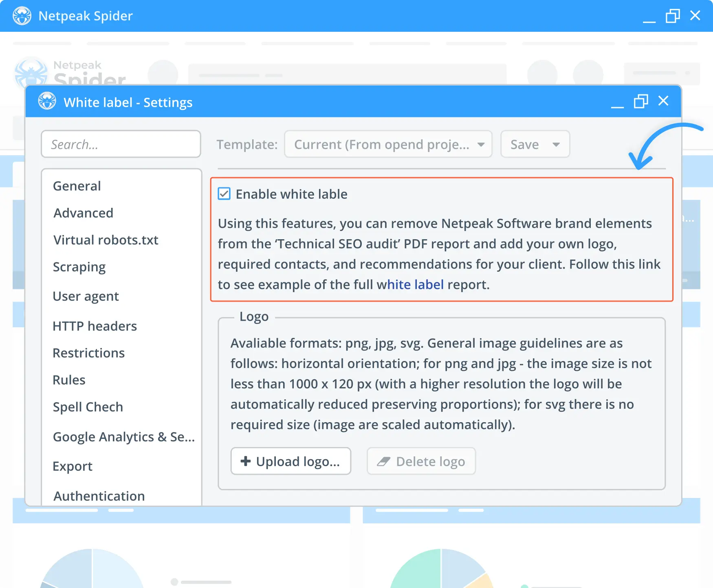The height and width of the screenshot is (588, 713).
Task: Open Google Analytics & Se... settings
Action: 124,437
